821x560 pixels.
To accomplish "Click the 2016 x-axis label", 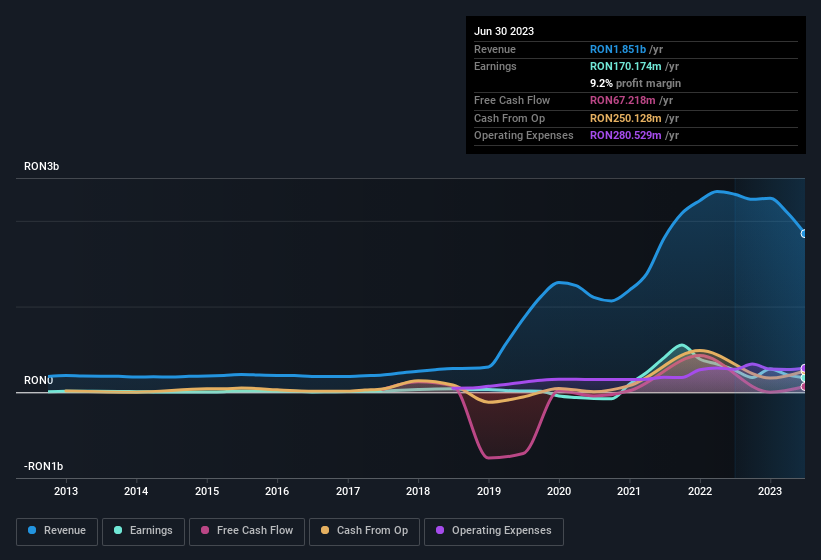I will coord(277,491).
